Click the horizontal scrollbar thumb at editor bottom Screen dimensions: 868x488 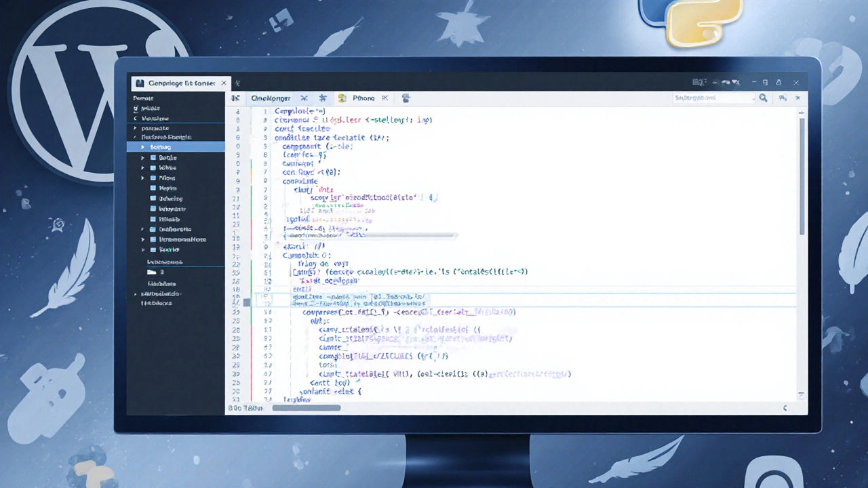(306, 408)
